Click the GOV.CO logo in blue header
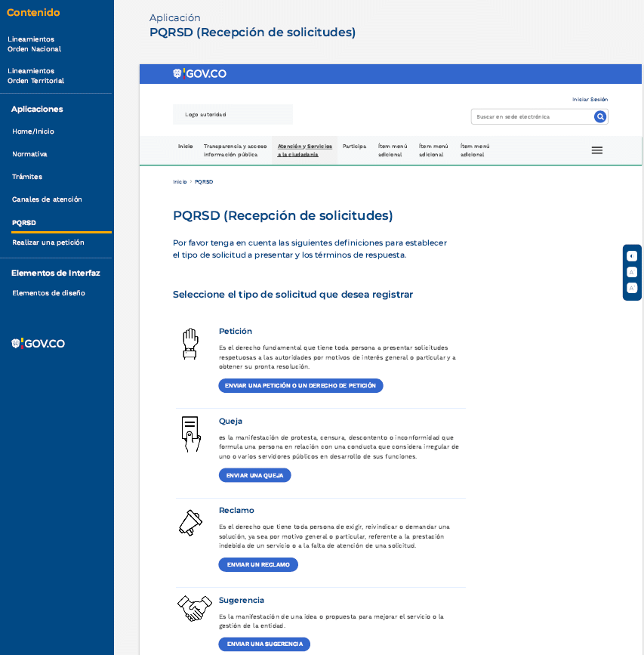The width and height of the screenshot is (644, 655). [x=199, y=73]
